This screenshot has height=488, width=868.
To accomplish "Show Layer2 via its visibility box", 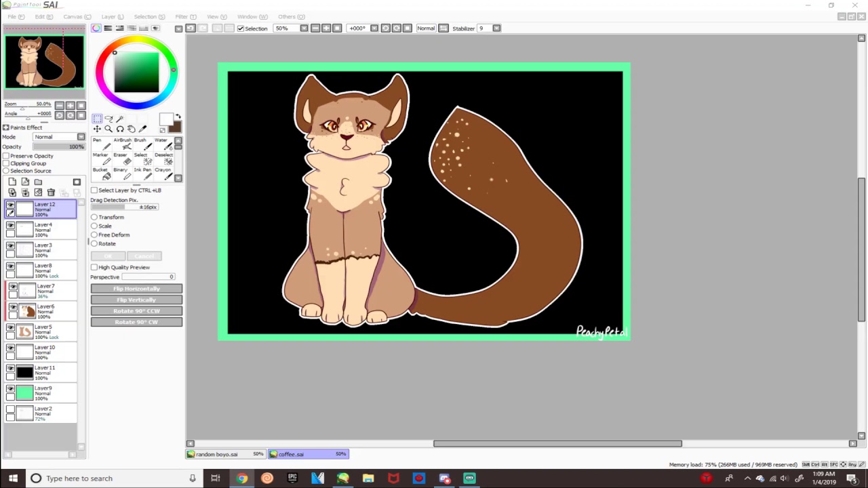I will [10, 409].
